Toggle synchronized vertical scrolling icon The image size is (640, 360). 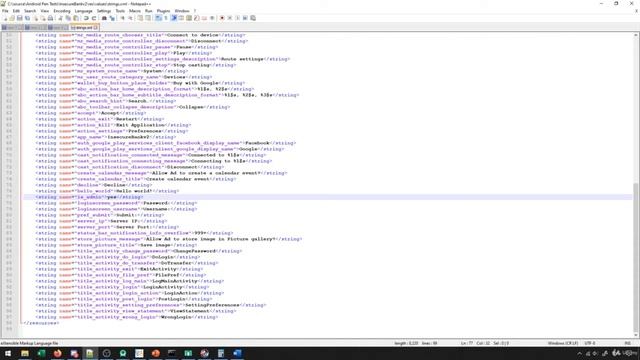tap(139, 18)
